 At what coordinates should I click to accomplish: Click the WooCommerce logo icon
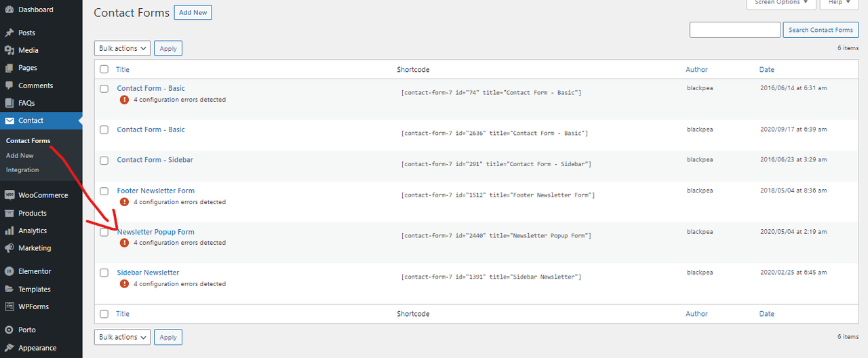(9, 195)
